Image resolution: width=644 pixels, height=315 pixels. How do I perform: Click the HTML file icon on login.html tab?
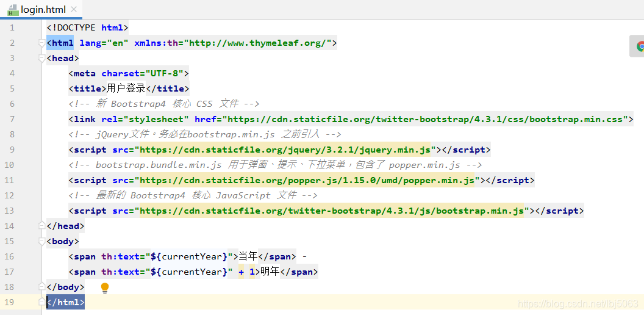(13, 9)
